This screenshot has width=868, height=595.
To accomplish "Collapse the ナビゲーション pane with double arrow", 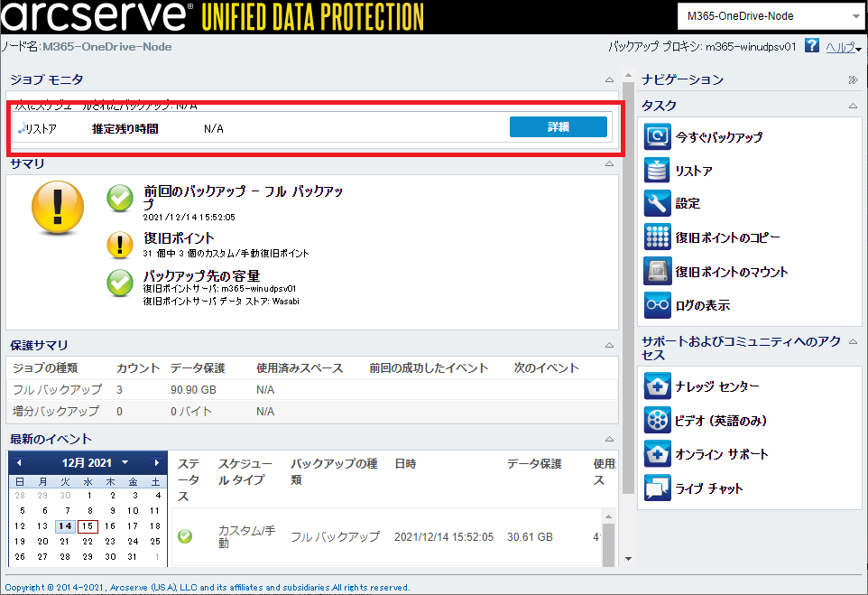I will click(853, 80).
